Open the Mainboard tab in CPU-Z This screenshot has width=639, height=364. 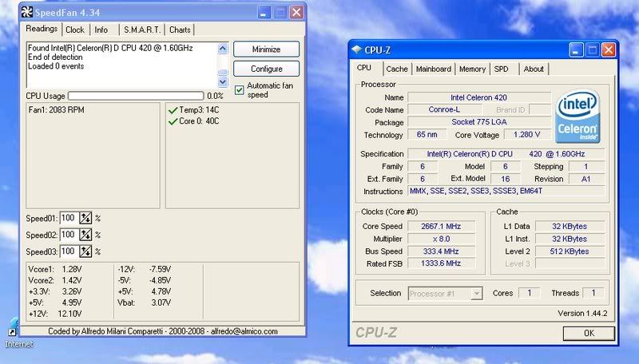433,69
